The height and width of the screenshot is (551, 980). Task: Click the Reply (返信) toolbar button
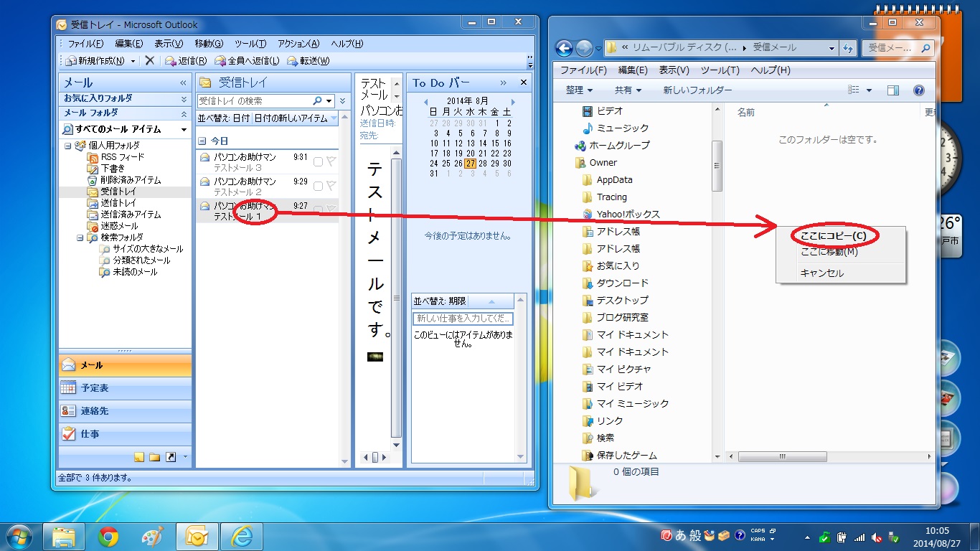(186, 61)
